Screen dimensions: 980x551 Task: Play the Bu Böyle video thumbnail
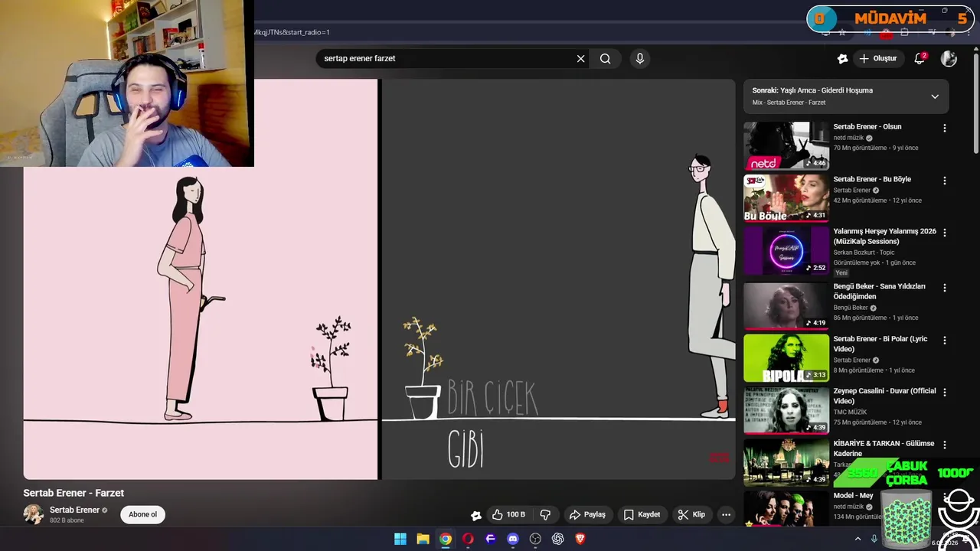pos(786,198)
